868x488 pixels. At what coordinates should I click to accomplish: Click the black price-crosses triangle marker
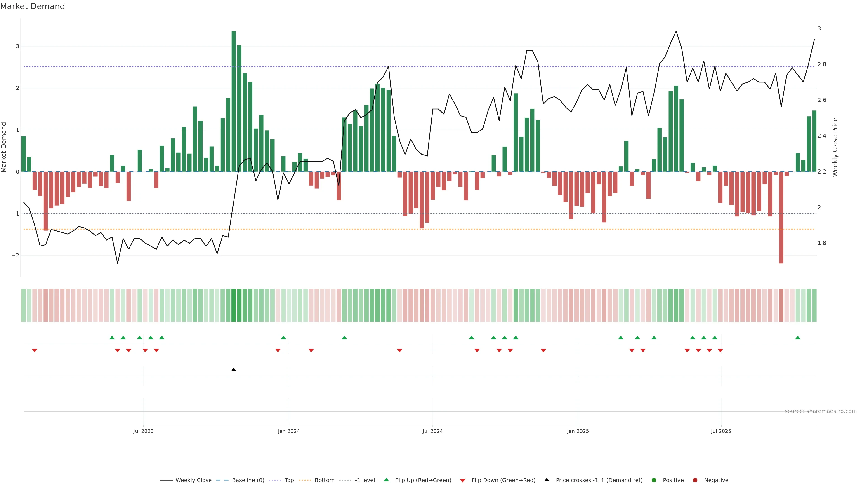coord(234,370)
